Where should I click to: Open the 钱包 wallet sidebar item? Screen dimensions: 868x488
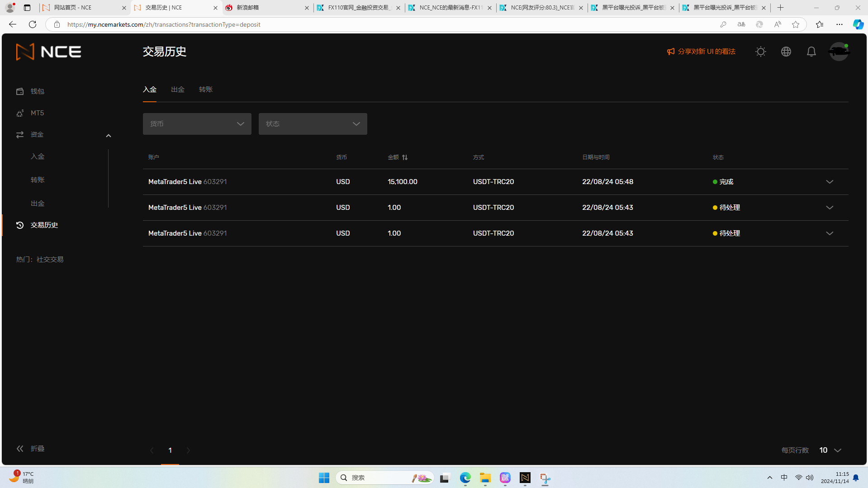point(37,91)
